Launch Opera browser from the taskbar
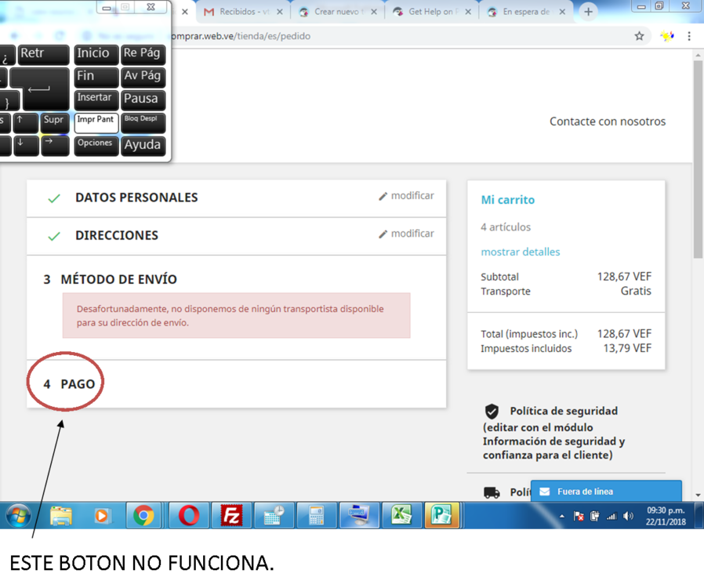 coord(188,516)
